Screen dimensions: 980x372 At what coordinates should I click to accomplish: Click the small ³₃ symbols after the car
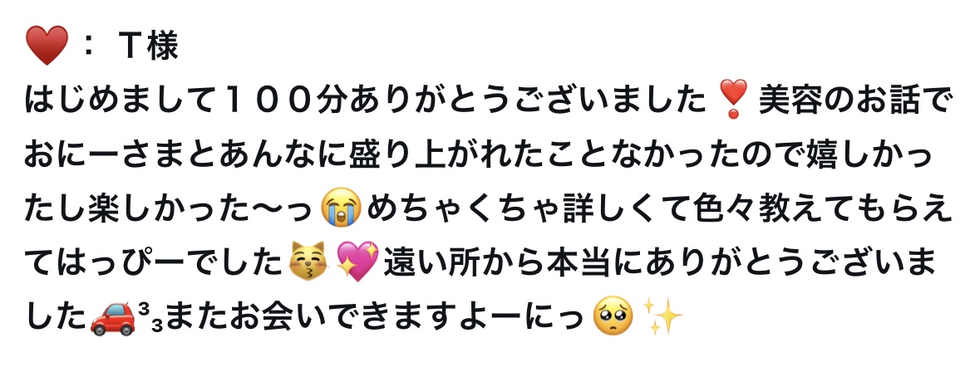click(150, 316)
